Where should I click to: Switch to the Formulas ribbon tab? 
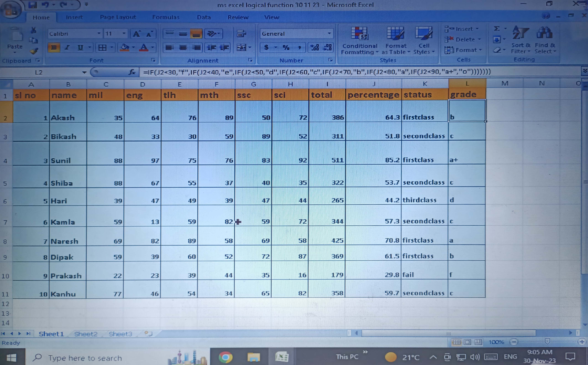pyautogui.click(x=166, y=17)
